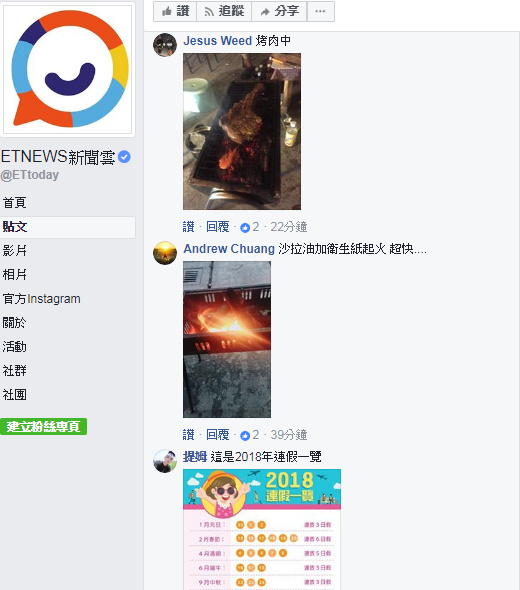
Task: Select the 影片 sidebar item
Action: coord(14,251)
